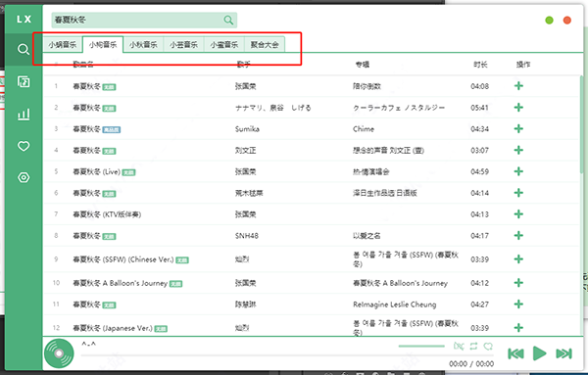Add the song from album 陪你倒数
Screen dimensions: 588x375
click(518, 86)
